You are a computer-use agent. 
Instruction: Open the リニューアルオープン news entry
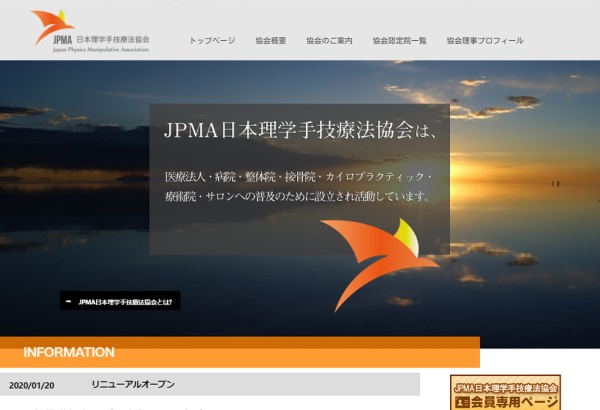click(133, 384)
